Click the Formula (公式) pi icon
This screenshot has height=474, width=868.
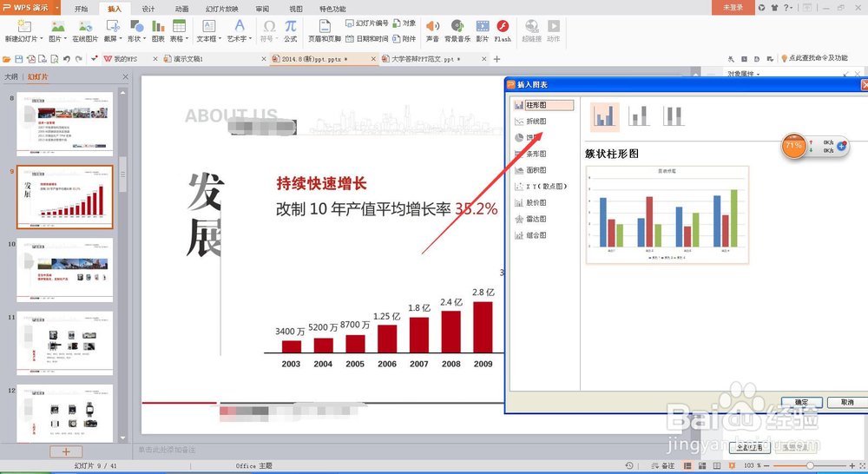(291, 26)
